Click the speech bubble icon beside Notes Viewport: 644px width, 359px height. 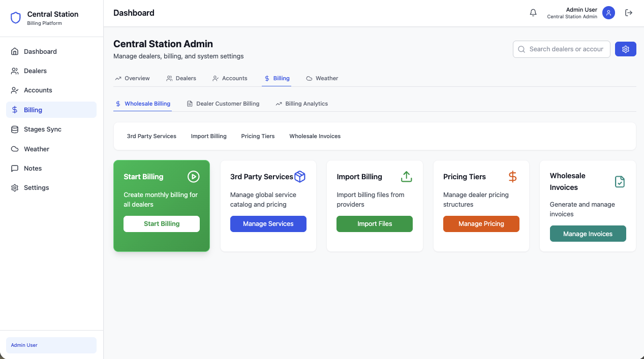coord(15,168)
